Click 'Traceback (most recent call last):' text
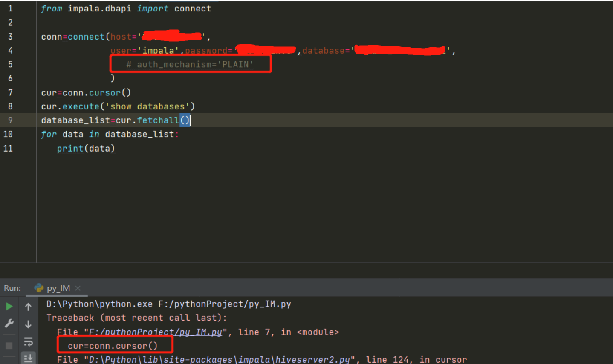 (x=137, y=318)
